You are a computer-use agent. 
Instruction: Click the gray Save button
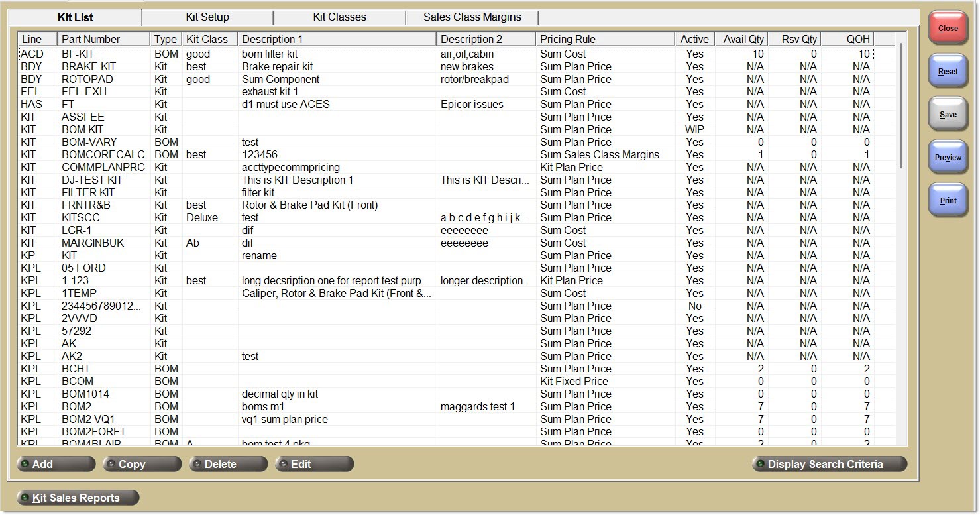point(948,115)
